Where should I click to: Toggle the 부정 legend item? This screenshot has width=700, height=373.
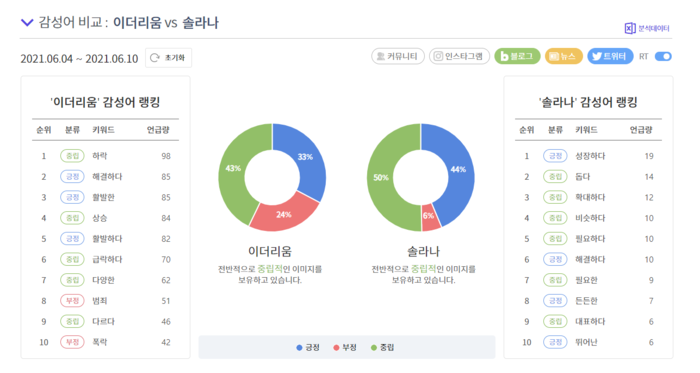(x=345, y=347)
